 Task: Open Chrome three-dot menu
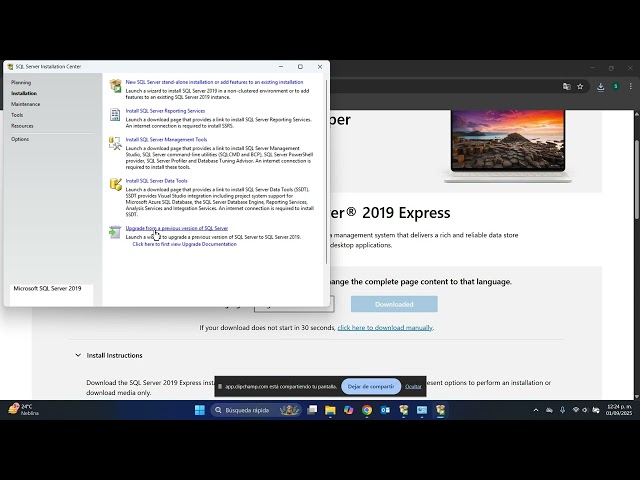point(631,86)
